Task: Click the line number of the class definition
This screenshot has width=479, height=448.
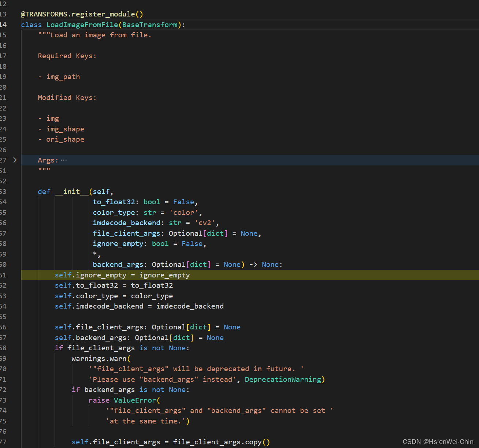Action: tap(3, 25)
